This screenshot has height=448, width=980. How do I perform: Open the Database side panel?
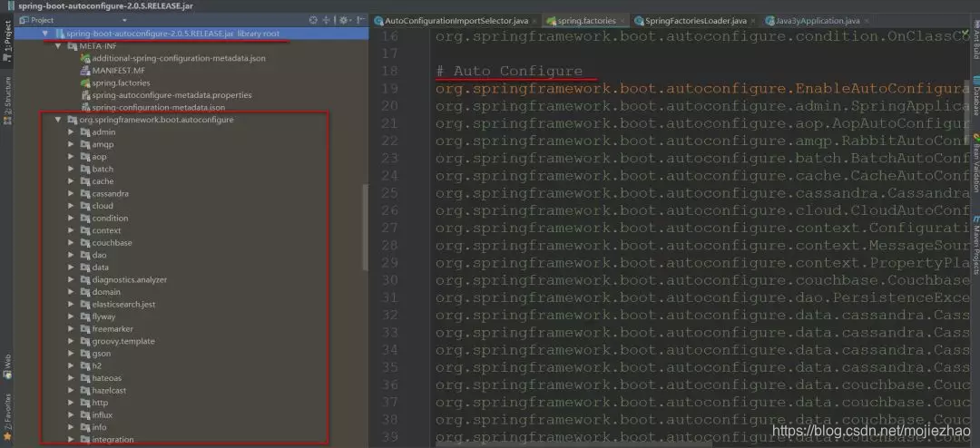point(975,95)
